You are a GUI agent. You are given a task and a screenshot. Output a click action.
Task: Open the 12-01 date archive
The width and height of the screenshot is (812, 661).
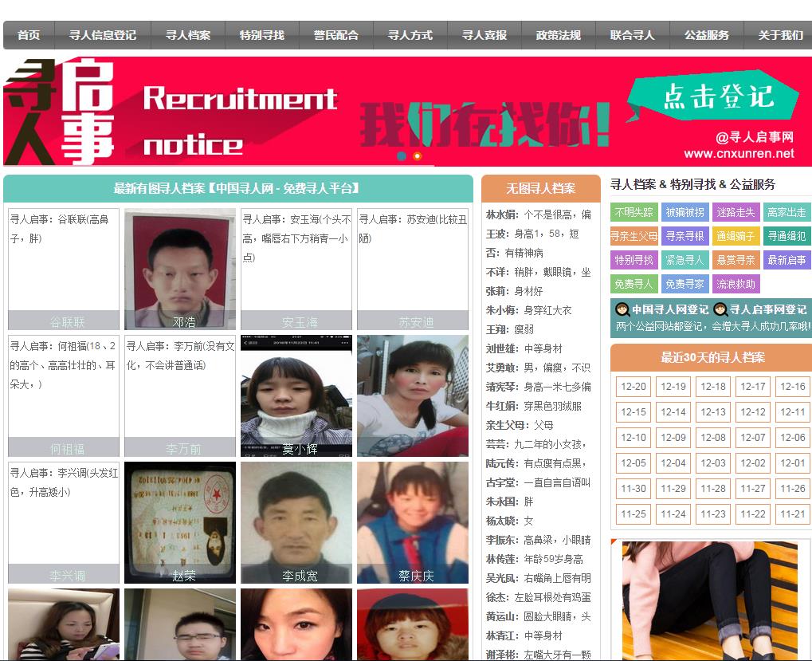point(793,462)
